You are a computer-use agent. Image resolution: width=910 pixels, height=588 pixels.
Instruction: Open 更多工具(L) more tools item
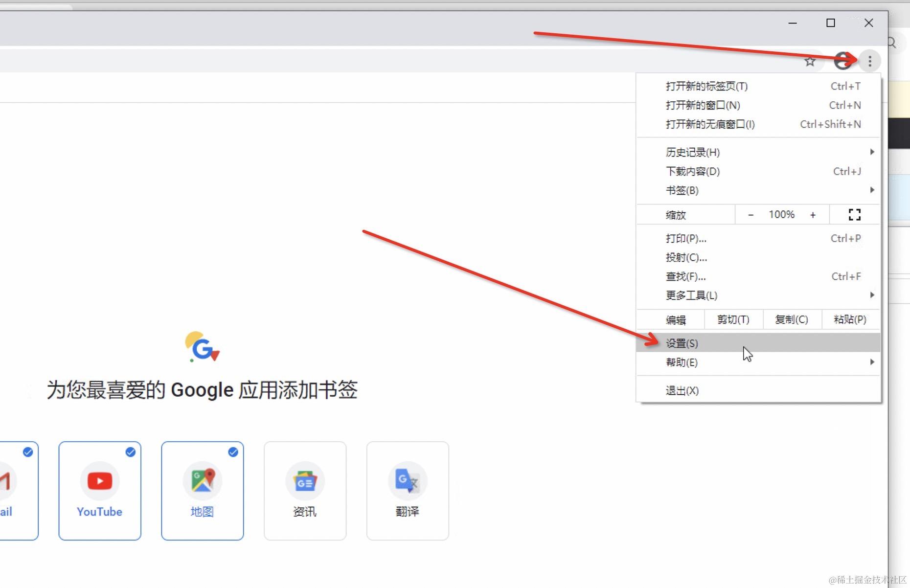tap(758, 295)
